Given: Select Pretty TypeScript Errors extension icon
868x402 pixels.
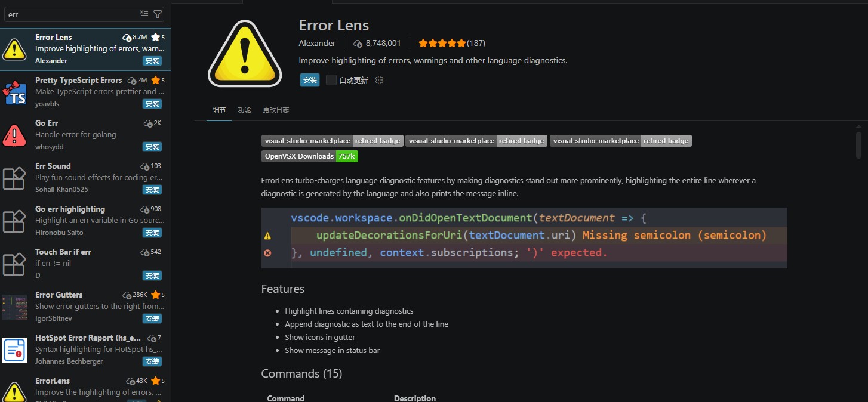Looking at the screenshot, I should (x=14, y=92).
